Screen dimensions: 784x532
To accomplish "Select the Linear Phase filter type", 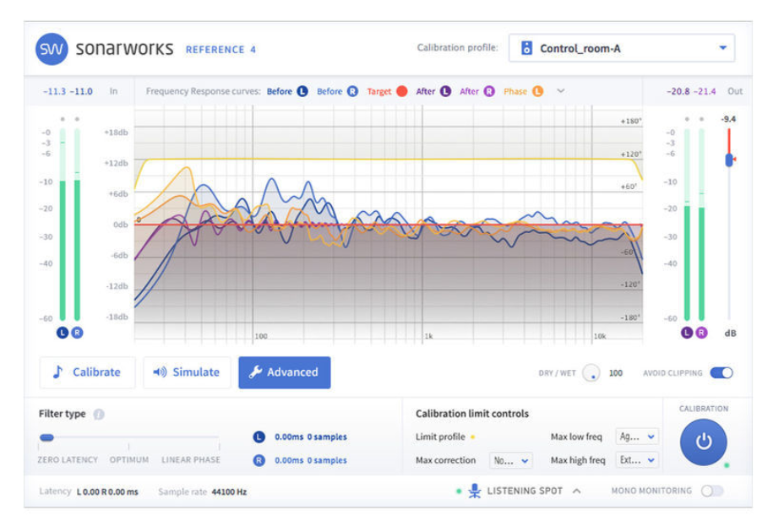I will [190, 460].
